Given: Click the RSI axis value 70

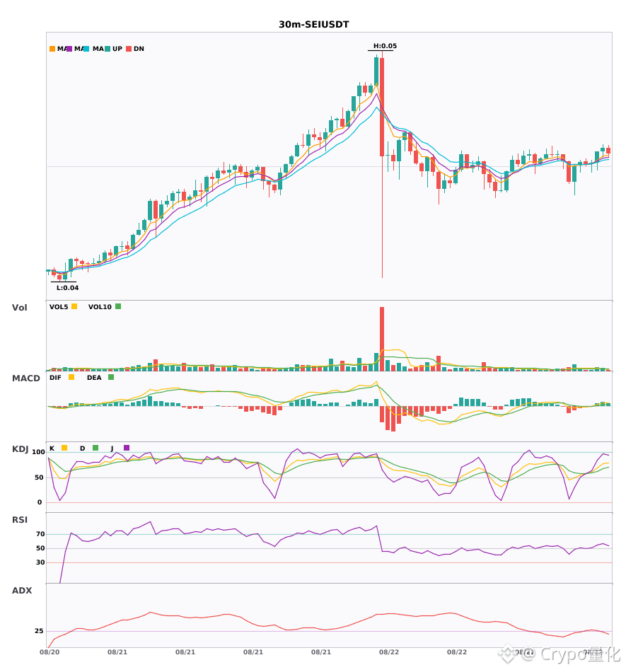Looking at the screenshot, I should point(41,534).
